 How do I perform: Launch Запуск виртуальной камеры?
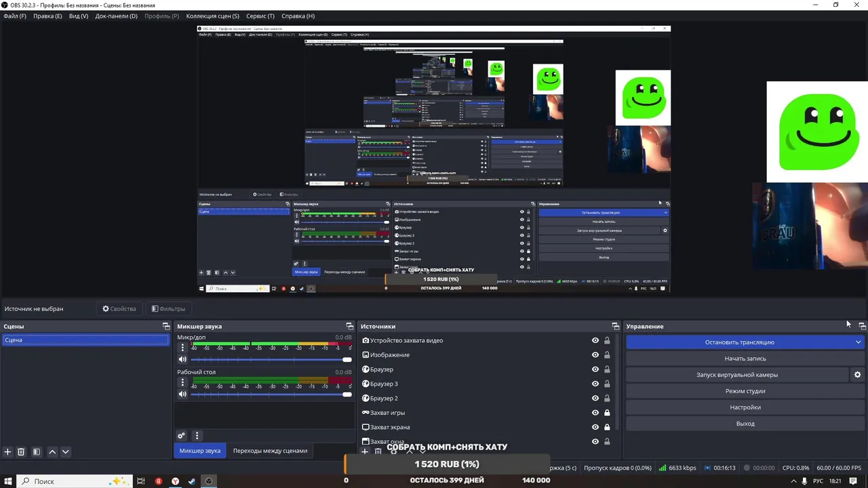pos(737,375)
